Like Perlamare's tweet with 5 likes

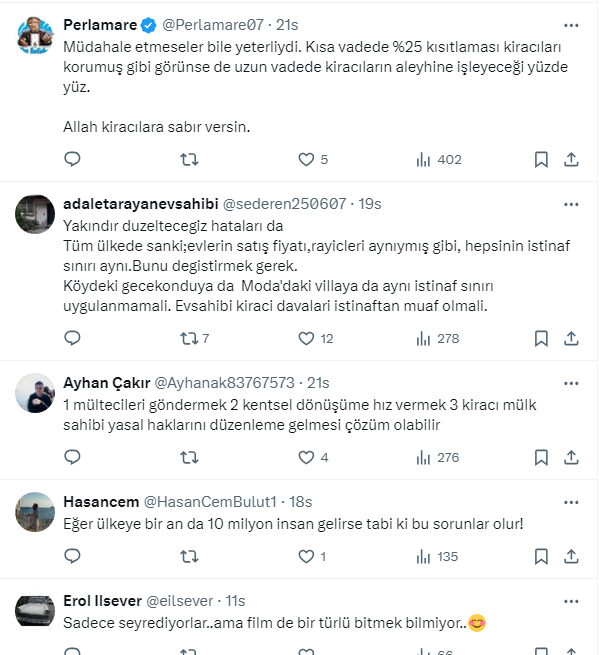tap(306, 159)
